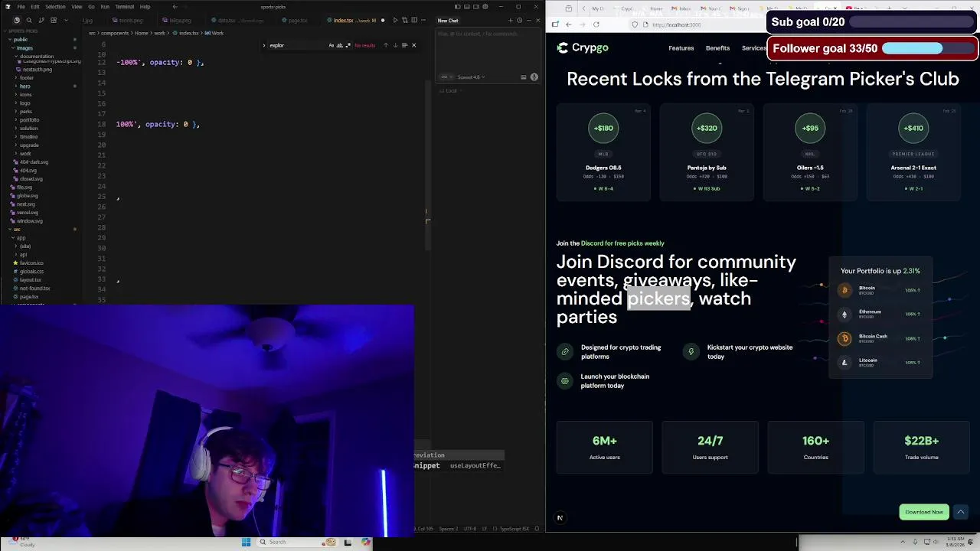Expand the hero folder
Image resolution: width=980 pixels, height=551 pixels.
(x=24, y=86)
